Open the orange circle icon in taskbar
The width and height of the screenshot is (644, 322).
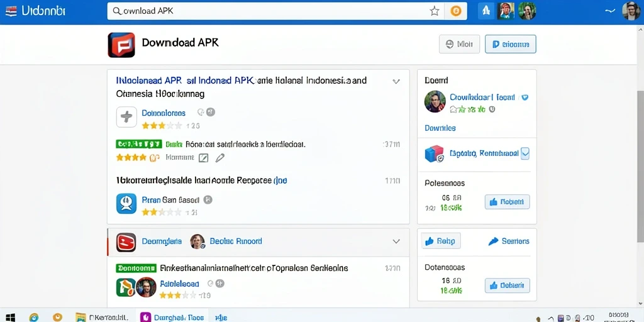57,317
